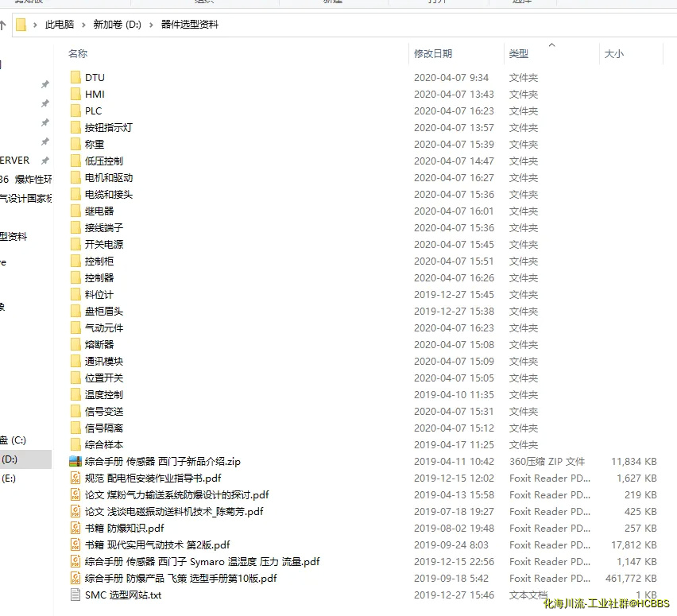Screen dimensions: 677x616
Task: Click the folder icon in the address bar
Action: 21,25
